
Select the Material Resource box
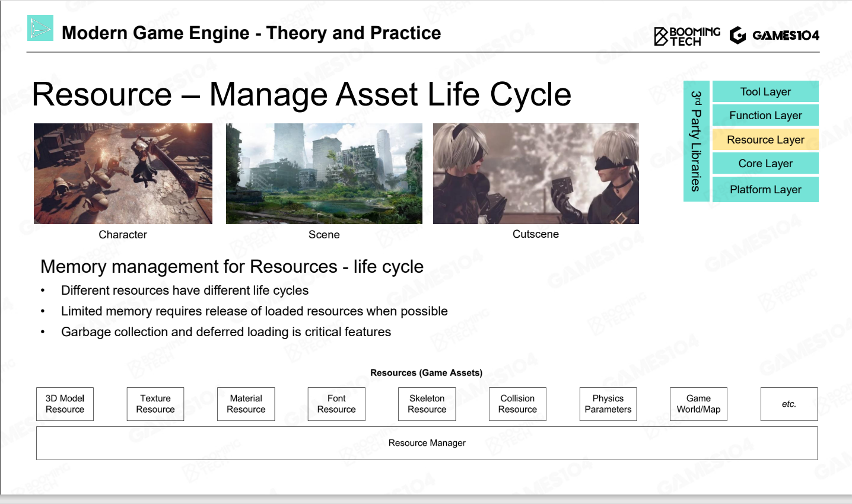coord(246,404)
